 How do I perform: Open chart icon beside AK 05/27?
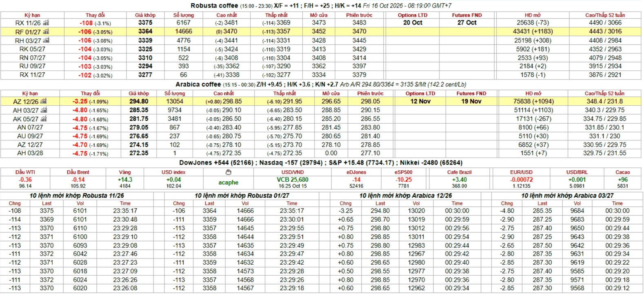point(44,119)
